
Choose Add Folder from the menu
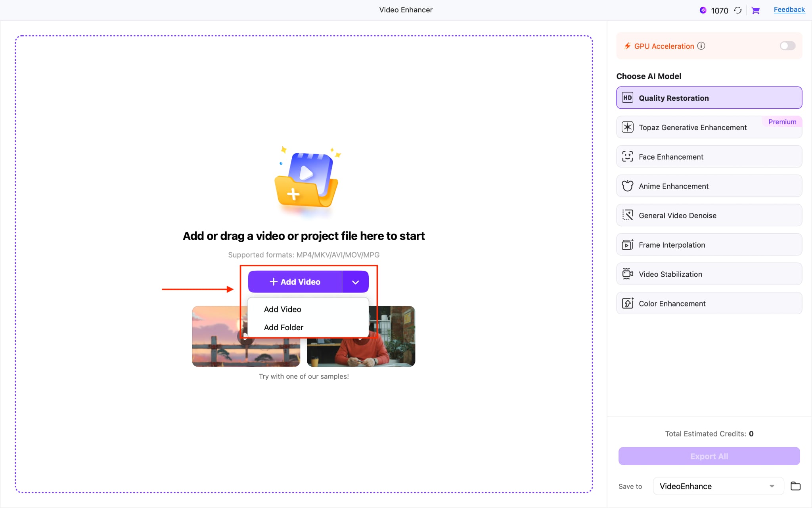point(283,327)
